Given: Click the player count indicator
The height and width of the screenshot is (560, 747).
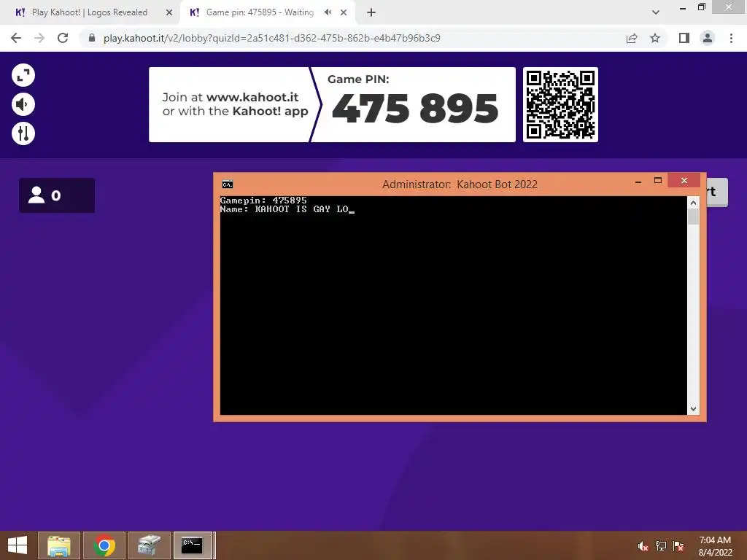Looking at the screenshot, I should tap(57, 195).
